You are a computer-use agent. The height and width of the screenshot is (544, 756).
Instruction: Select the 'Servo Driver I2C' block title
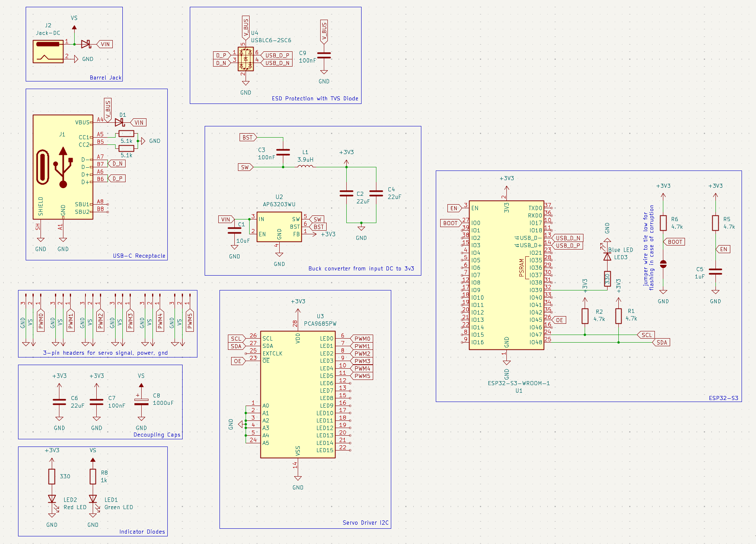click(x=366, y=523)
